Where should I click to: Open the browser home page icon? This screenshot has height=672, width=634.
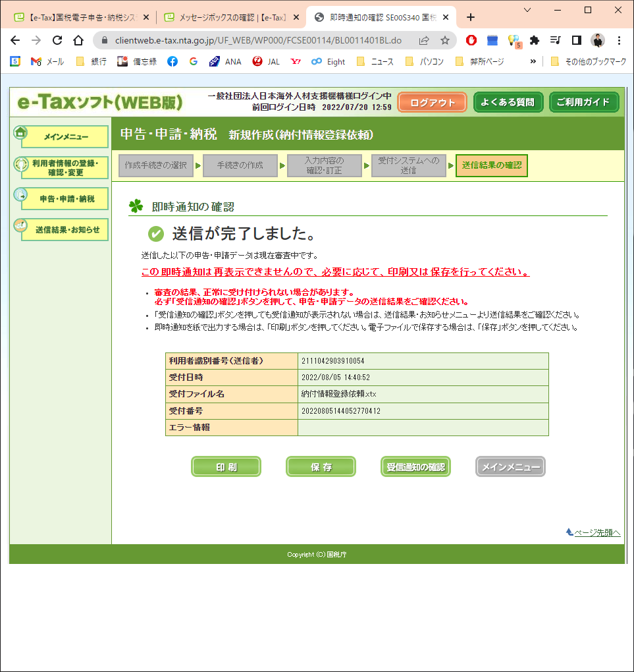(x=78, y=40)
